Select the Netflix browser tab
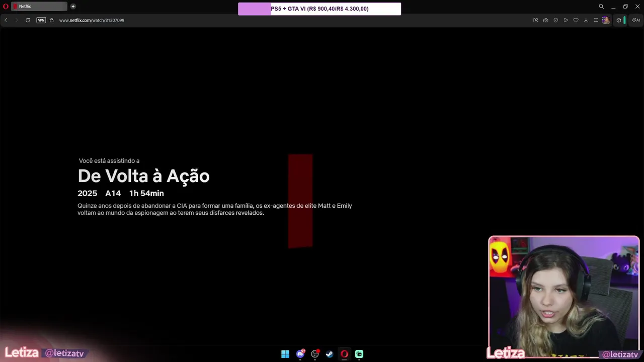The height and width of the screenshot is (362, 644). click(39, 7)
